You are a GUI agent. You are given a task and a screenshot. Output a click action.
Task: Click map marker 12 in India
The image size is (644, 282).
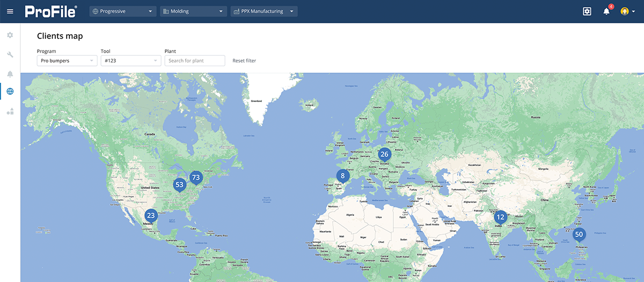coord(501,218)
